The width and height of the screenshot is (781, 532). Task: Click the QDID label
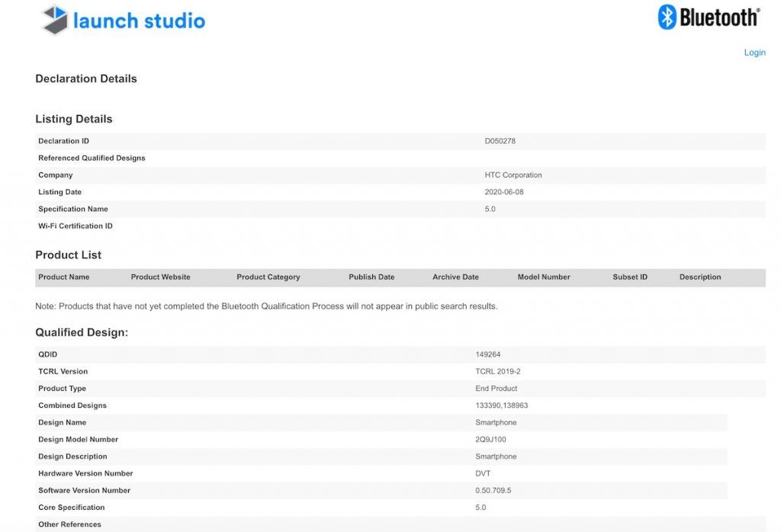(x=48, y=354)
